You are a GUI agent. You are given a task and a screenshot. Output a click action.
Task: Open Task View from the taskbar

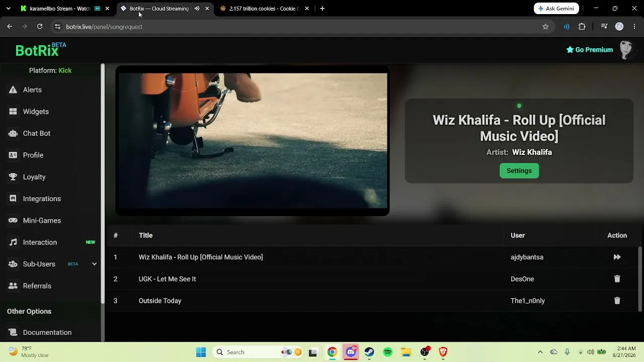pyautogui.click(x=312, y=352)
